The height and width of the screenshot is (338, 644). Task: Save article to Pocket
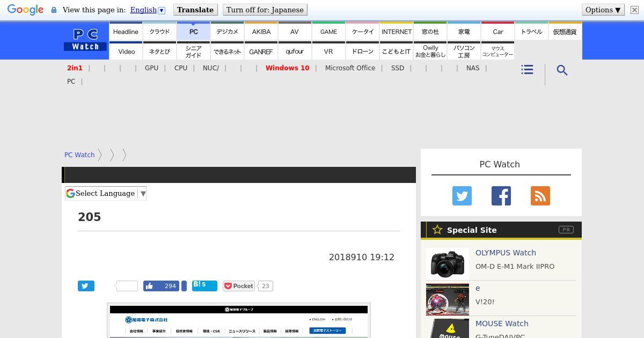[x=239, y=286]
